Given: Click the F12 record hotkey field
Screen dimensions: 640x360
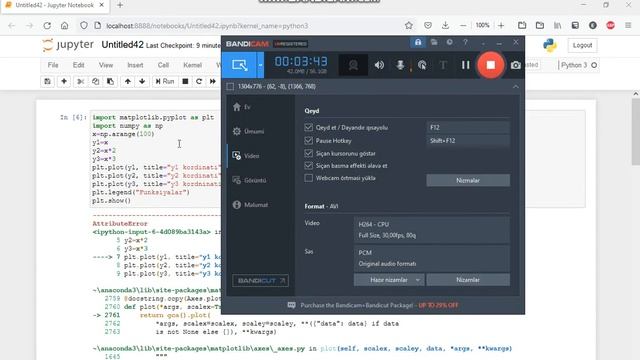Looking at the screenshot, I should 468,127.
